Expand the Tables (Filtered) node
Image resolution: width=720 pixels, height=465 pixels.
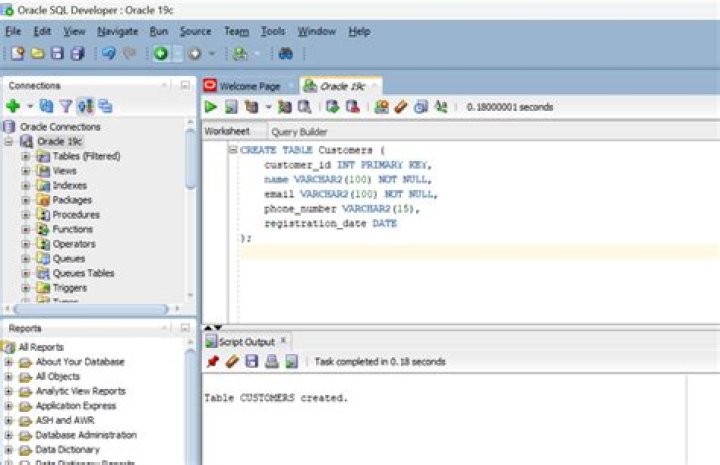point(25,156)
